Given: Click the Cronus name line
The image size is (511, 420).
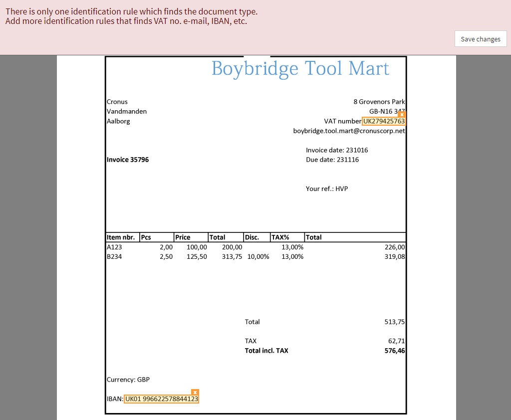Looking at the screenshot, I should (117, 102).
